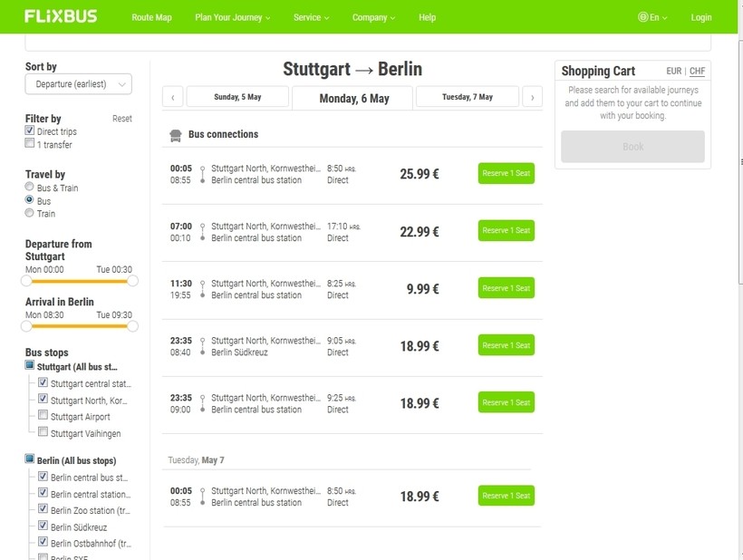Image resolution: width=743 pixels, height=560 pixels.
Task: Check the Stuttgart Airport bus stop
Action: coord(43,416)
